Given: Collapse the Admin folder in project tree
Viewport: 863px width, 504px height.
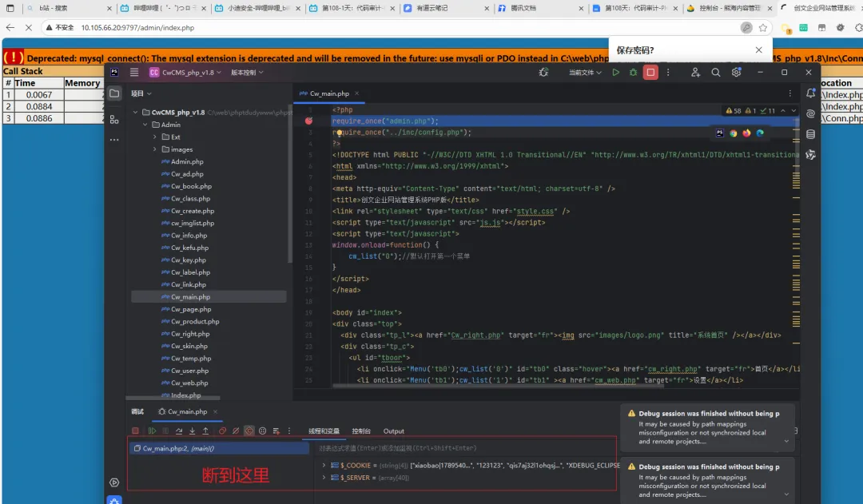Looking at the screenshot, I should point(145,125).
